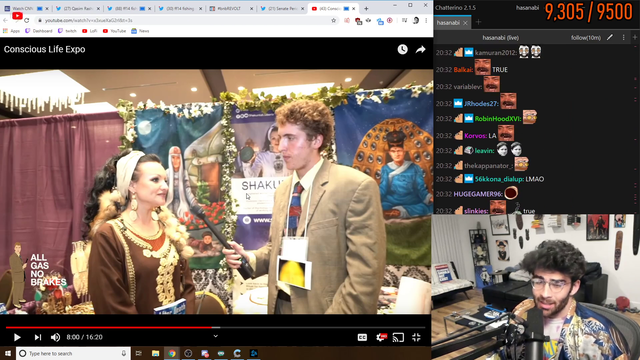Exit fullscreen mode
The width and height of the screenshot is (640, 360).
tap(416, 337)
